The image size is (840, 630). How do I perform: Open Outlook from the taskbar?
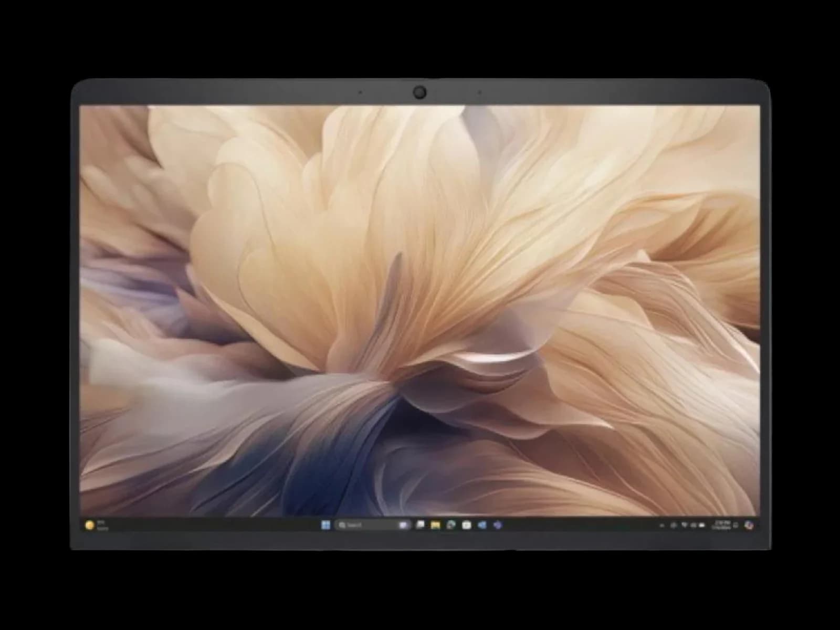point(482,525)
